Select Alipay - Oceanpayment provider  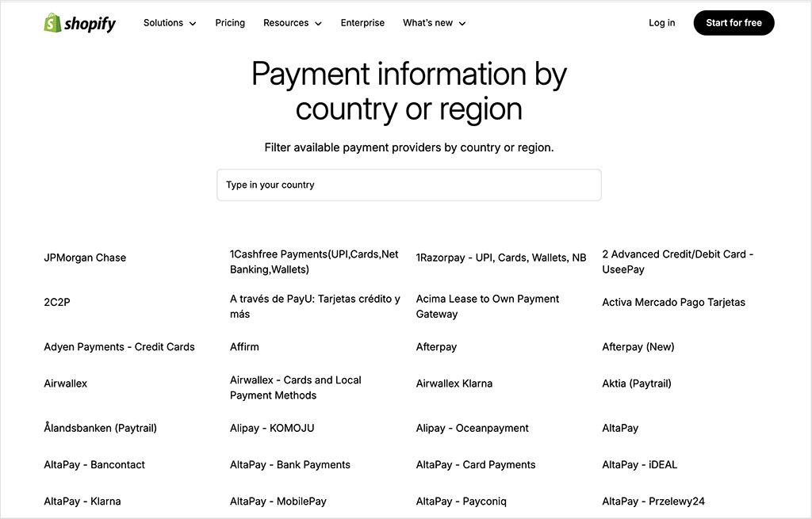pyautogui.click(x=473, y=428)
